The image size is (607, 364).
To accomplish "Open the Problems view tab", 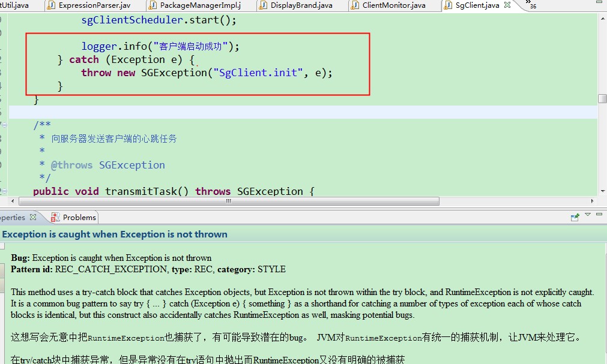I will (x=74, y=218).
